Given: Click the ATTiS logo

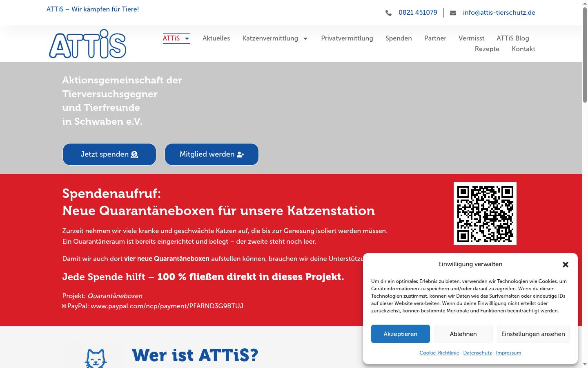Looking at the screenshot, I should pyautogui.click(x=88, y=44).
